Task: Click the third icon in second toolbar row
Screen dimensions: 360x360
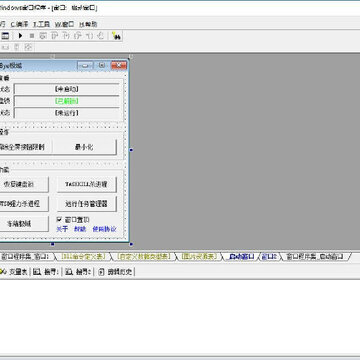Action: 29,47
